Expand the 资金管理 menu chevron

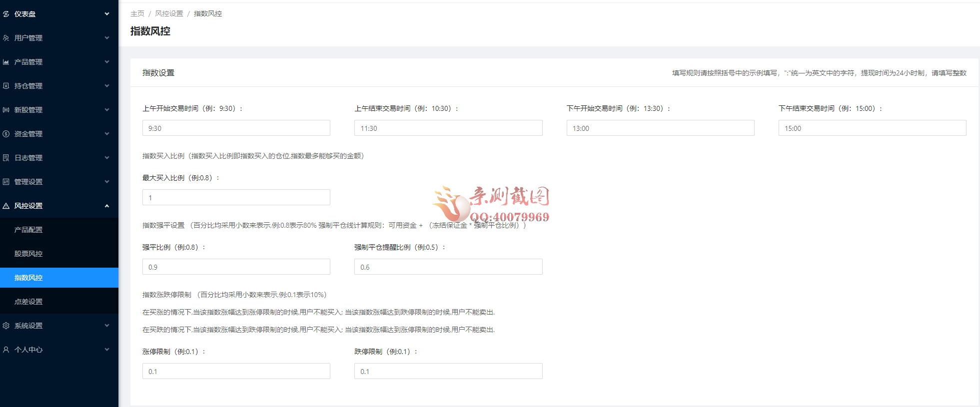[x=107, y=134]
